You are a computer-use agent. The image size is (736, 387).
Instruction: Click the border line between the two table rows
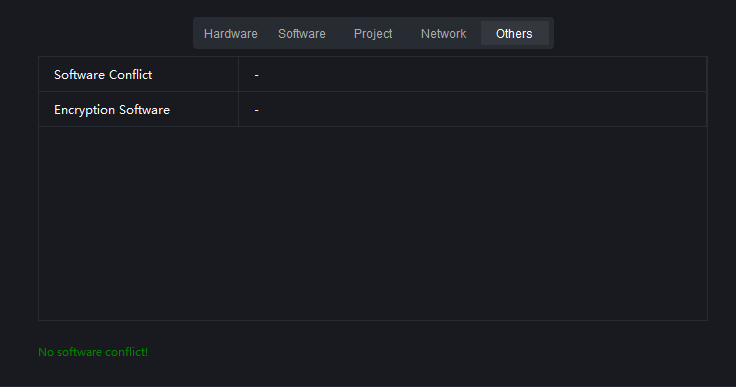click(x=373, y=92)
